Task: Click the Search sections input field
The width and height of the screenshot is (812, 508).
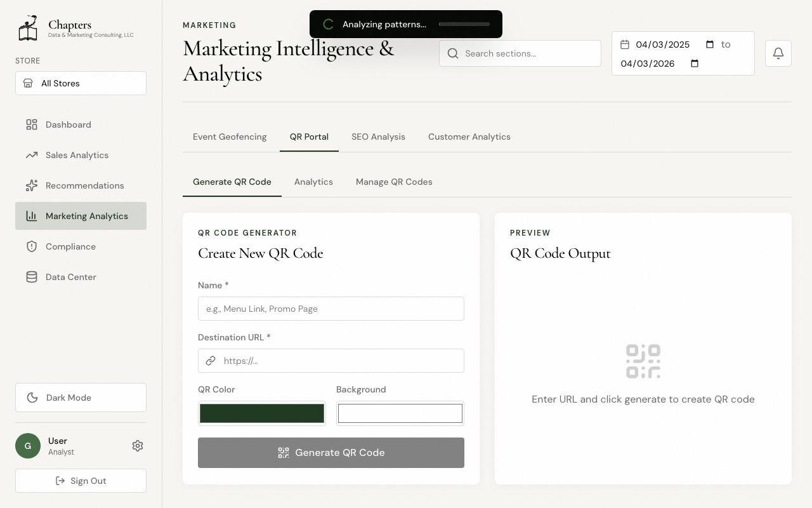Action: (x=520, y=53)
